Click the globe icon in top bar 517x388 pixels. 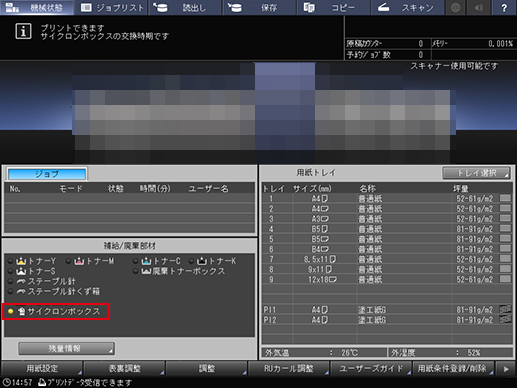455,7
